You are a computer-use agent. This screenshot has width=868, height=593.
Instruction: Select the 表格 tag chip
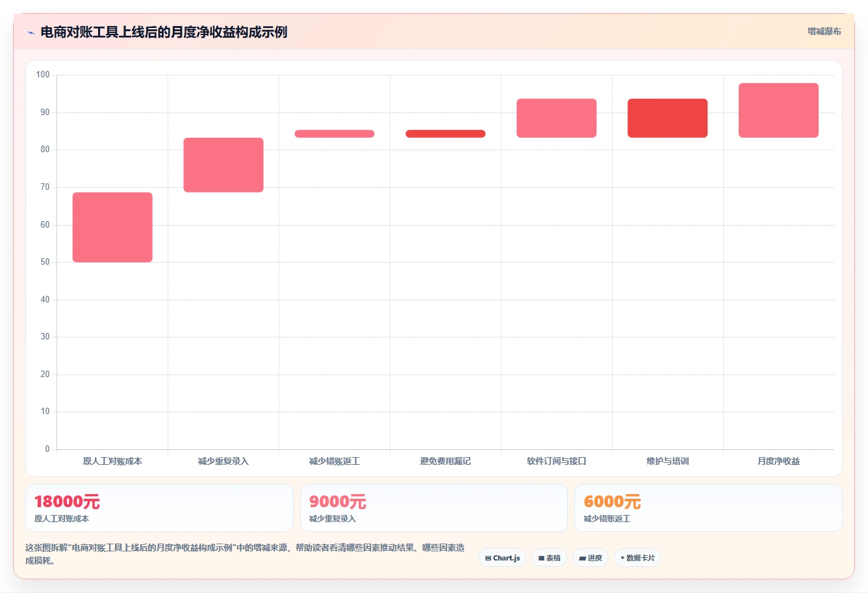pos(549,558)
